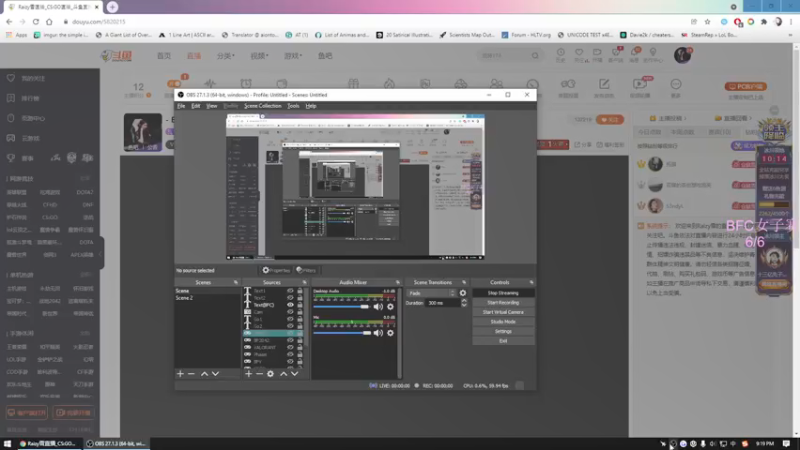Expand 主播投稿 section arrow
This screenshot has width=800, height=450.
pyautogui.click(x=685, y=118)
